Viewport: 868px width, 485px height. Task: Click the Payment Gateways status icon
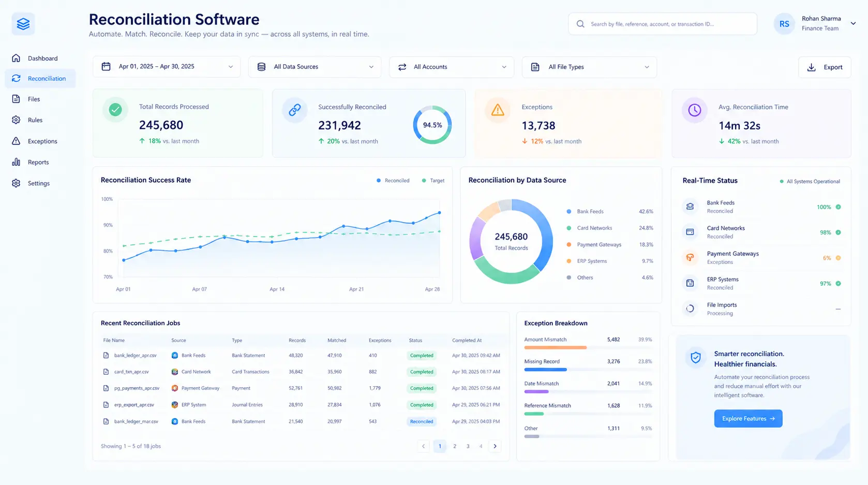click(690, 257)
